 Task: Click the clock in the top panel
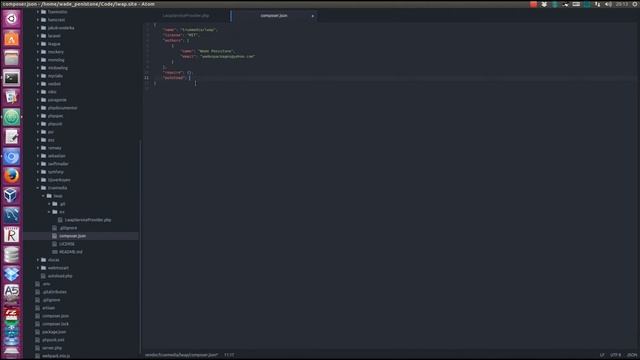tap(622, 4)
